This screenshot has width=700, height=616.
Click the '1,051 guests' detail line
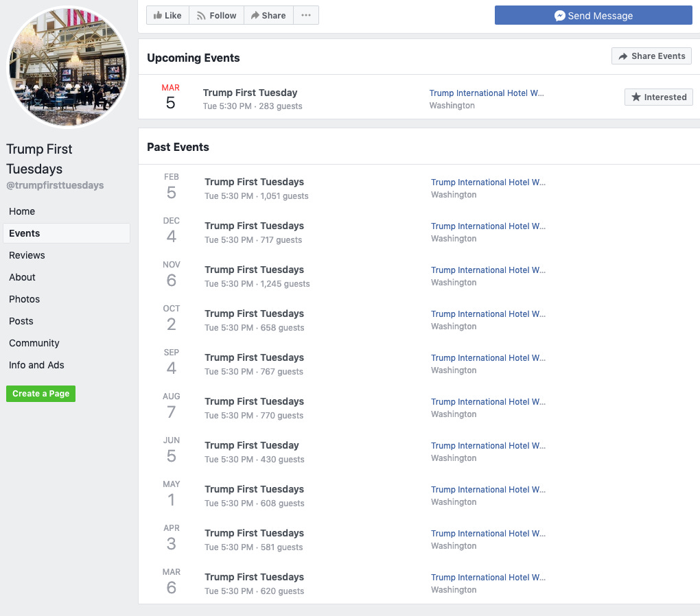(x=257, y=196)
